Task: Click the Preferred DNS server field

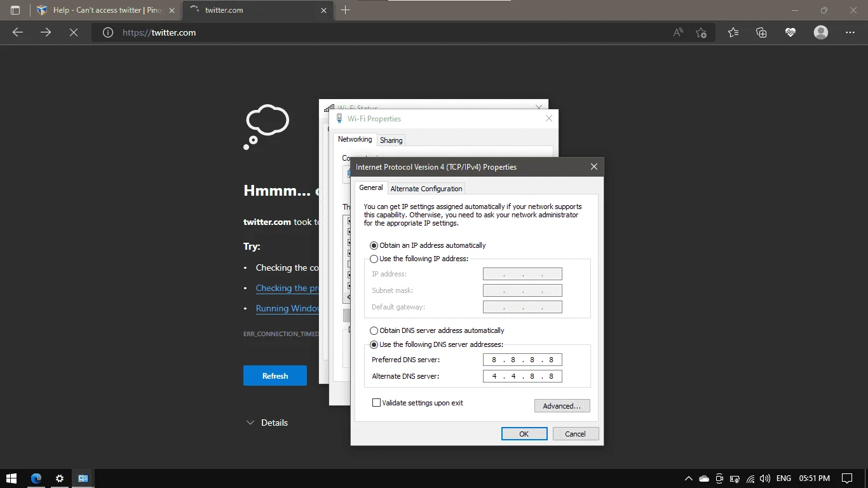Action: point(522,360)
